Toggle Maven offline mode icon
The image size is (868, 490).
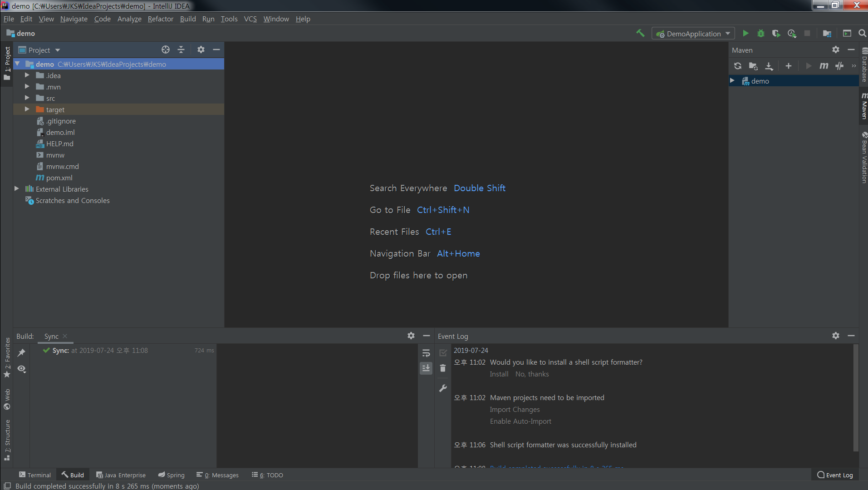pyautogui.click(x=839, y=66)
